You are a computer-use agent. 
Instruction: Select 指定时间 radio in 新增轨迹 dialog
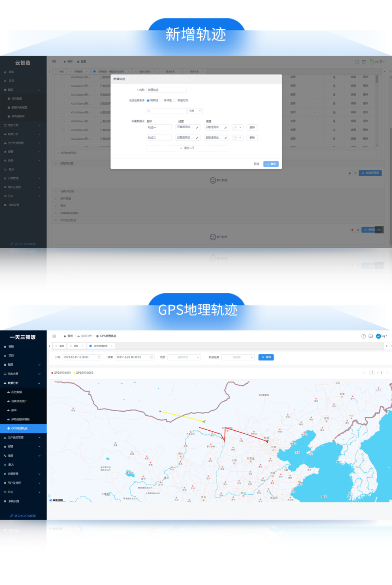[x=175, y=100]
